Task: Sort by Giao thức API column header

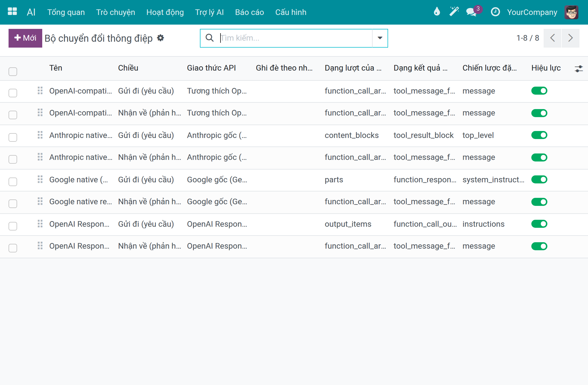Action: coord(211,68)
